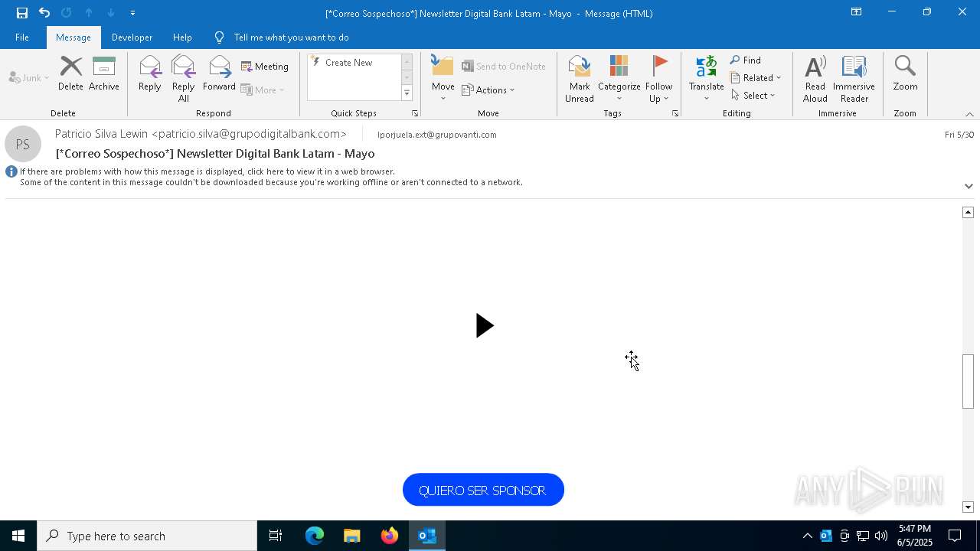Open Tags dialog launcher

(x=675, y=113)
